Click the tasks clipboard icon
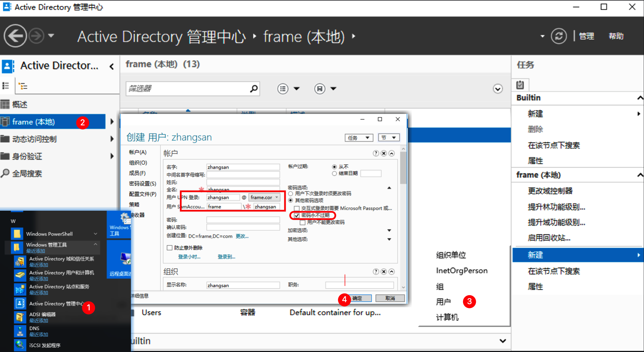Viewport: 644px width, 352px height. 520,85
